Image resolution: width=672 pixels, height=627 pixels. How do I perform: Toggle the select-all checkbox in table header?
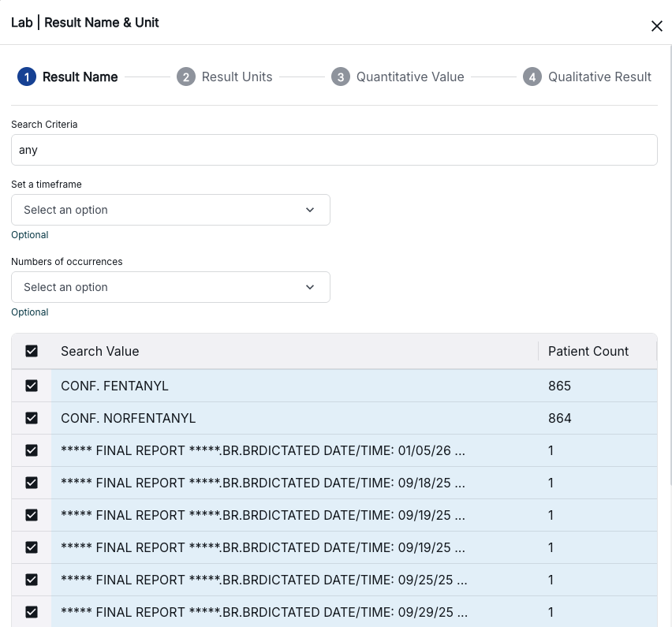32,351
